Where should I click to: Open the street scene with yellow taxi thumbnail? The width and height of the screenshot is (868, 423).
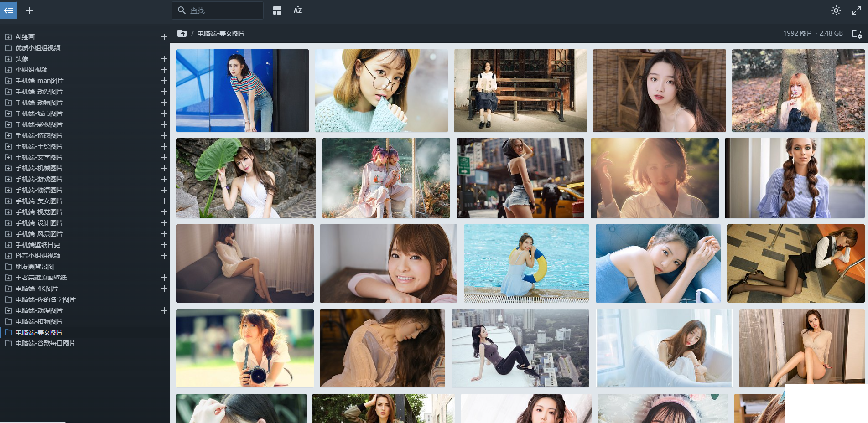click(520, 178)
